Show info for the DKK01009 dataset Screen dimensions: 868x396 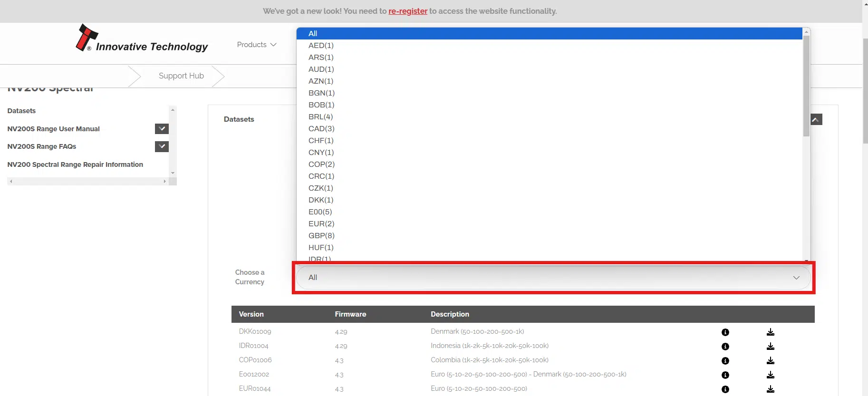(x=725, y=332)
